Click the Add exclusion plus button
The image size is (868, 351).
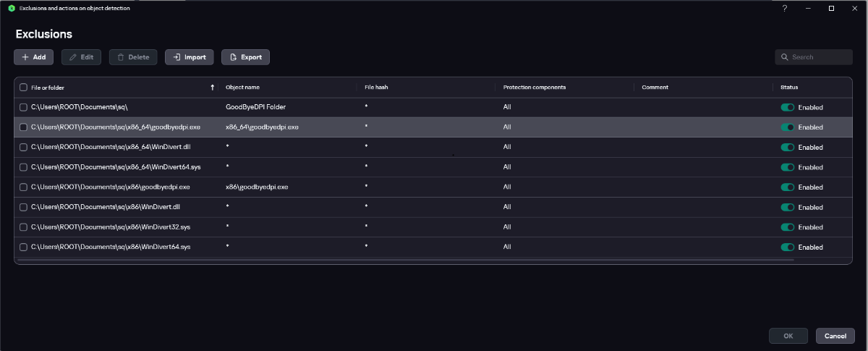33,57
